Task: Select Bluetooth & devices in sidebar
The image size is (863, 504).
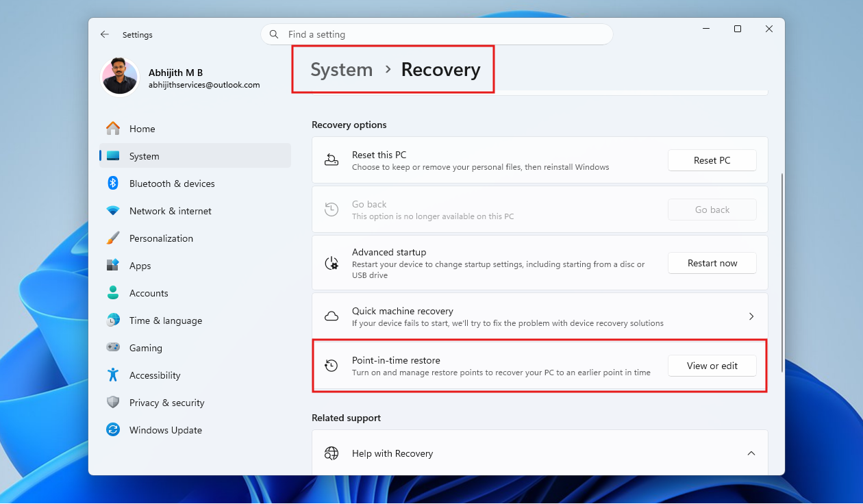Action: [x=195, y=184]
